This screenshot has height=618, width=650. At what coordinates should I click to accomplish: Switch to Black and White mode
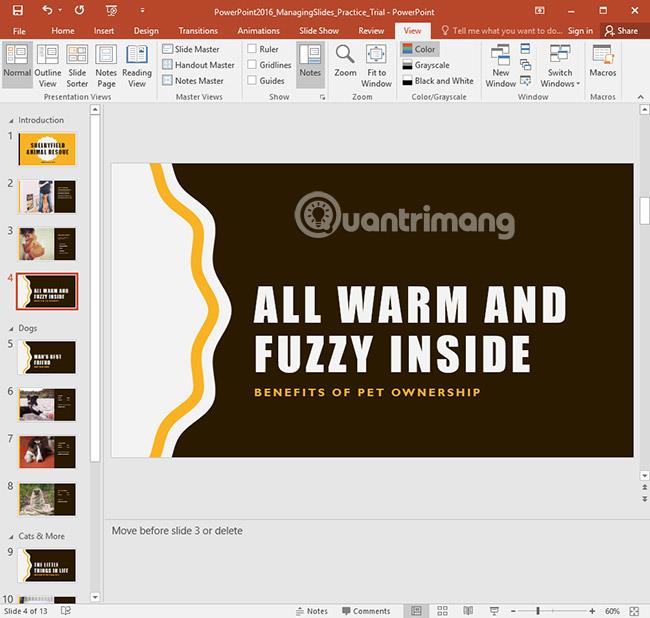438,81
